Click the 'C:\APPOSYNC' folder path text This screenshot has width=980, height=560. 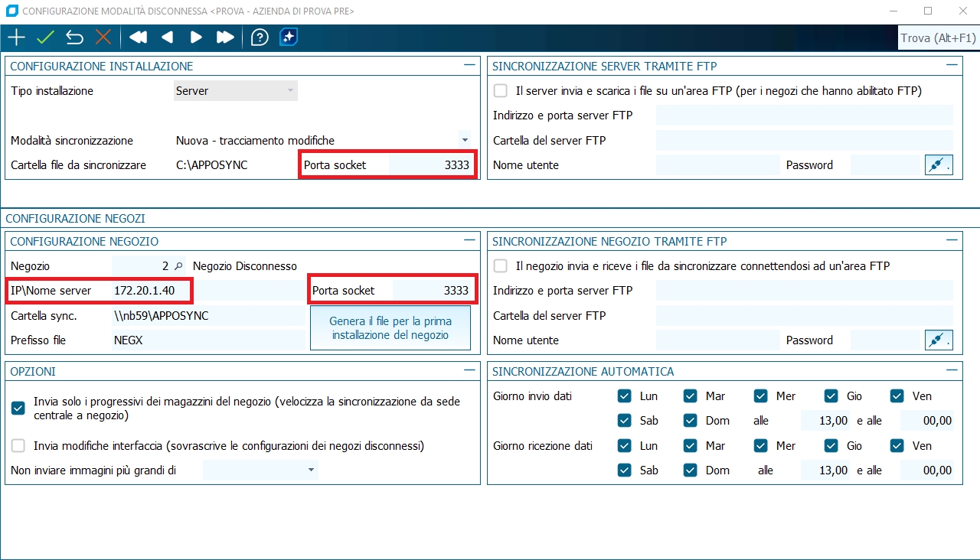click(x=212, y=164)
